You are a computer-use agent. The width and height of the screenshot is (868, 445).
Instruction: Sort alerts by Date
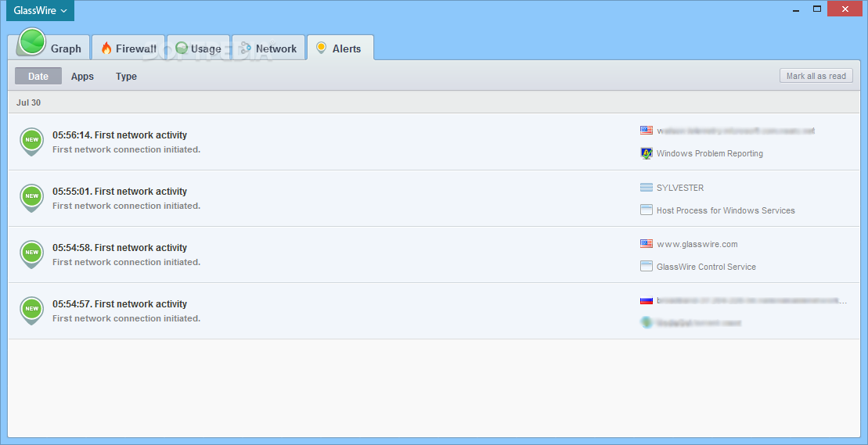(x=38, y=77)
